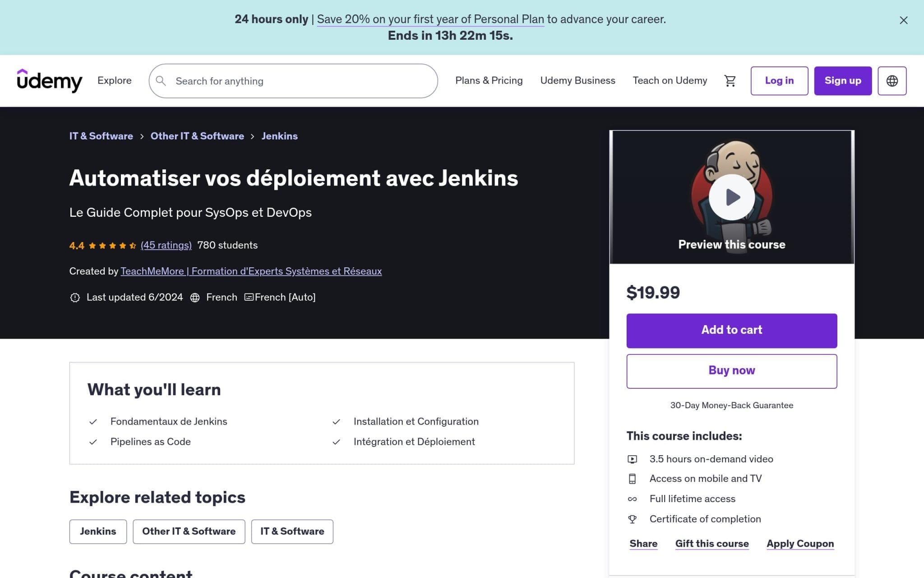Click the star rating icons
This screenshot has width=924, height=578.
click(112, 246)
